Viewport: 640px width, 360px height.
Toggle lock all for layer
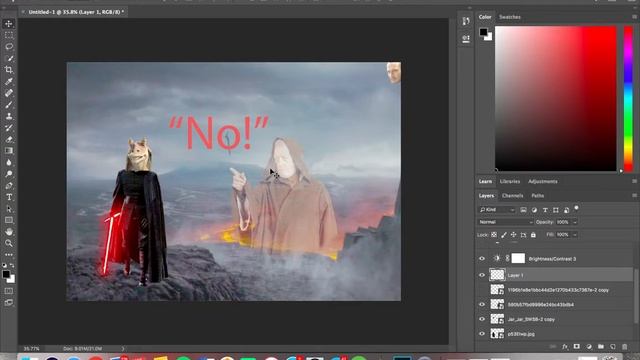533,235
